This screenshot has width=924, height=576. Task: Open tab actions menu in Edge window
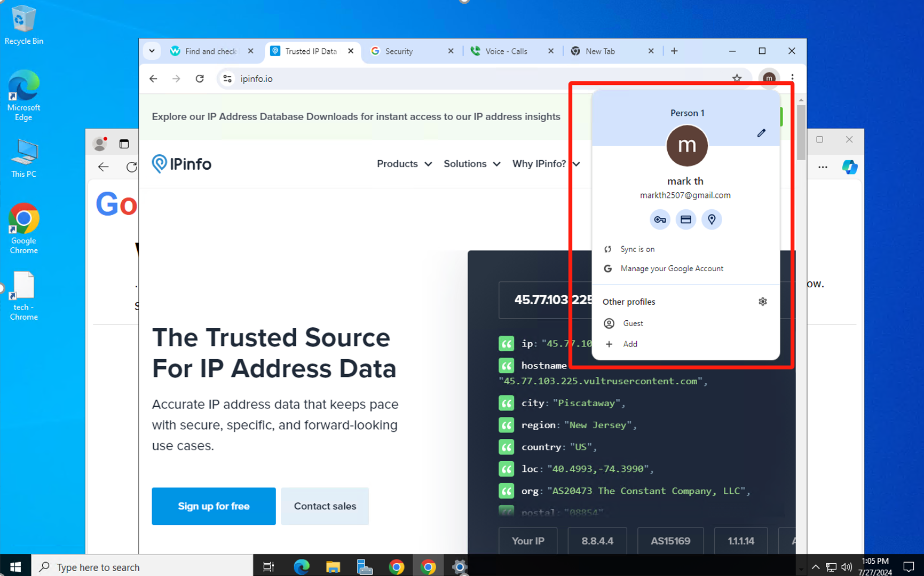pos(124,144)
